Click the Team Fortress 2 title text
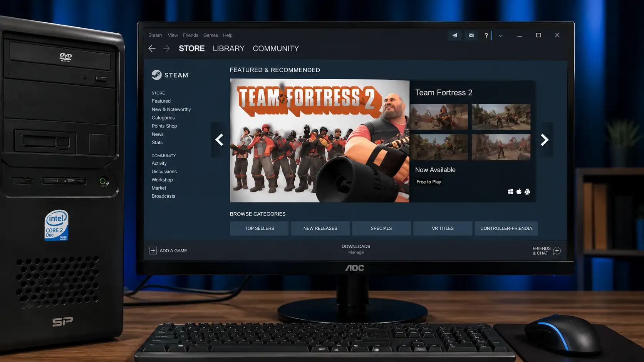 click(x=444, y=93)
